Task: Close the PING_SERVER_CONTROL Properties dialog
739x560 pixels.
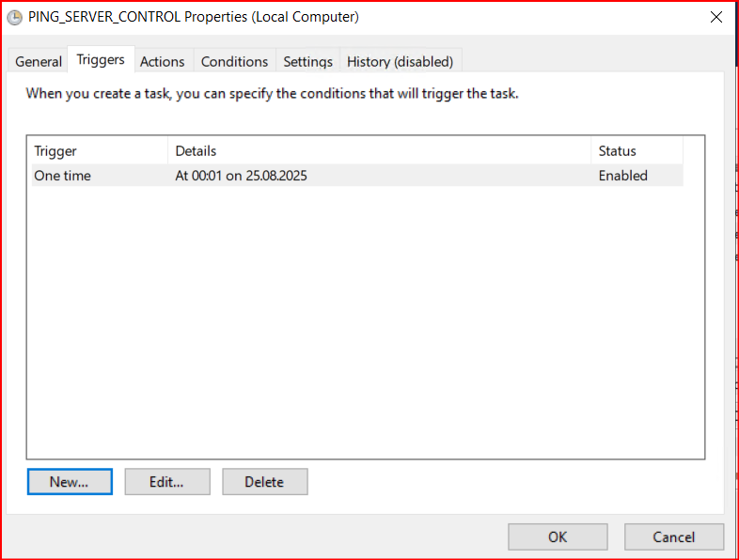Action: 715,18
